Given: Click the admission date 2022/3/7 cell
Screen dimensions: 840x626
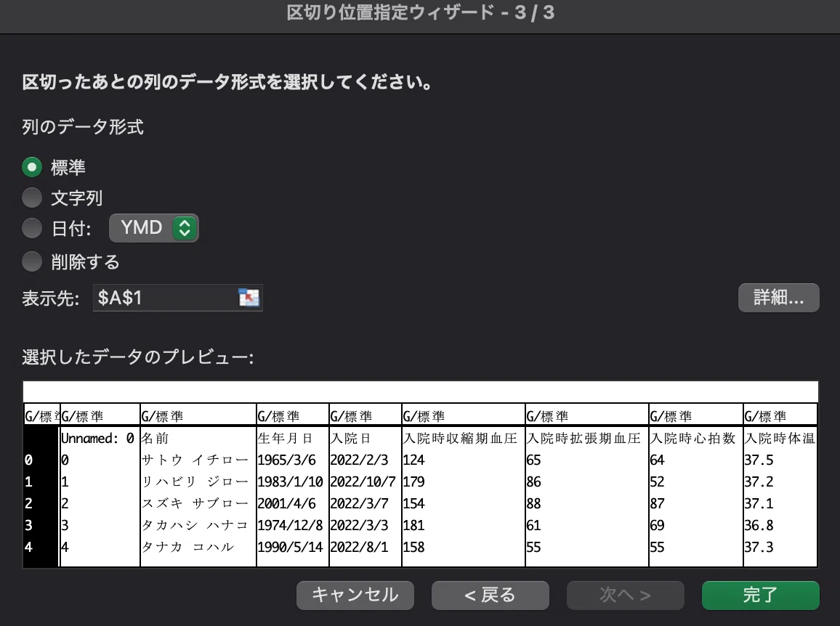Looking at the screenshot, I should pos(360,503).
